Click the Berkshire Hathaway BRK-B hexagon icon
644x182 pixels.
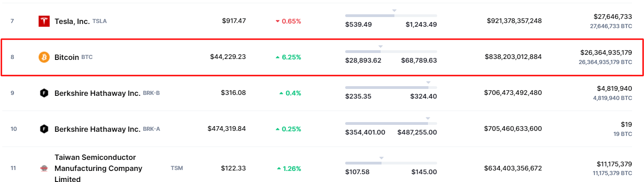pyautogui.click(x=44, y=93)
